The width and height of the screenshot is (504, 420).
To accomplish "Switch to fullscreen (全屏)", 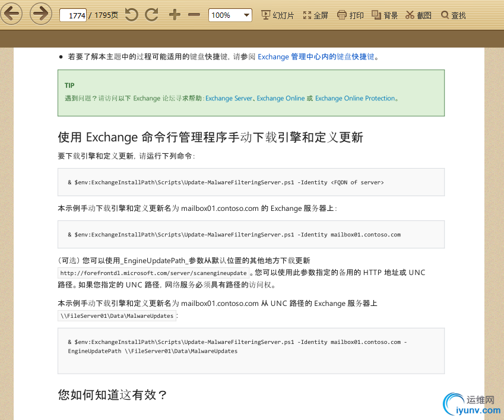I will (315, 15).
